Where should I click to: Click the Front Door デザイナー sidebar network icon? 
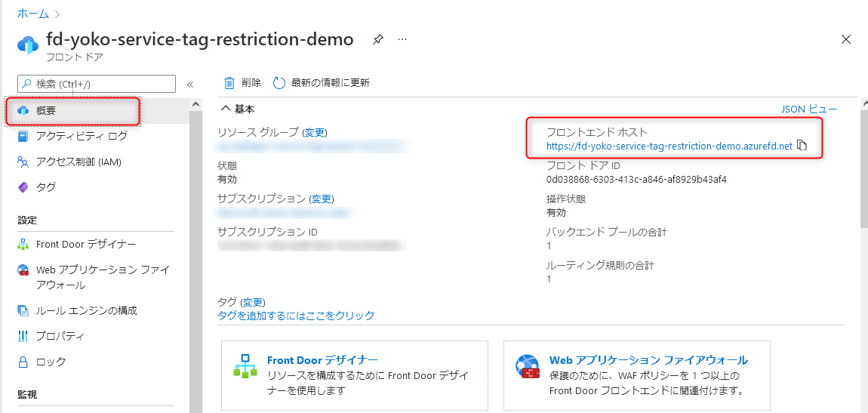pos(23,244)
